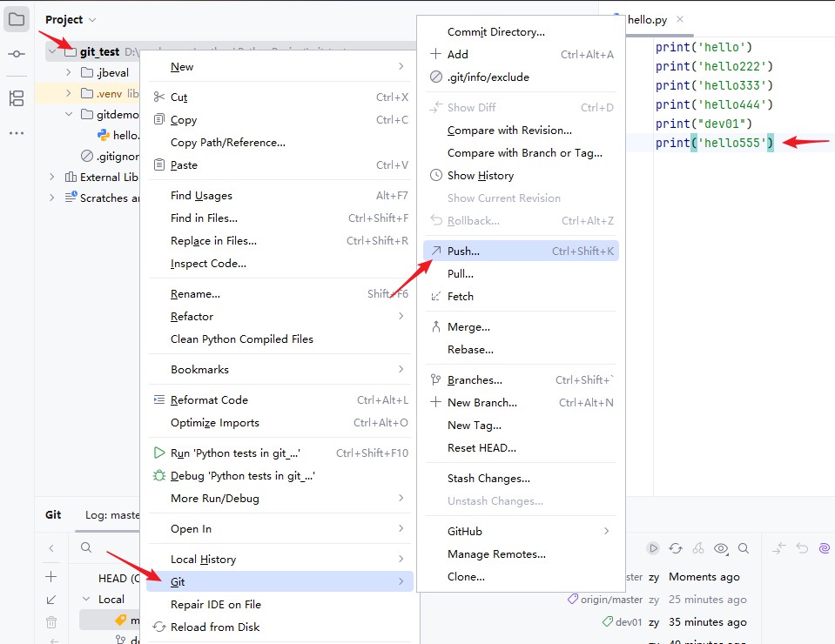Choose Push... from the Git submenu

coord(522,251)
